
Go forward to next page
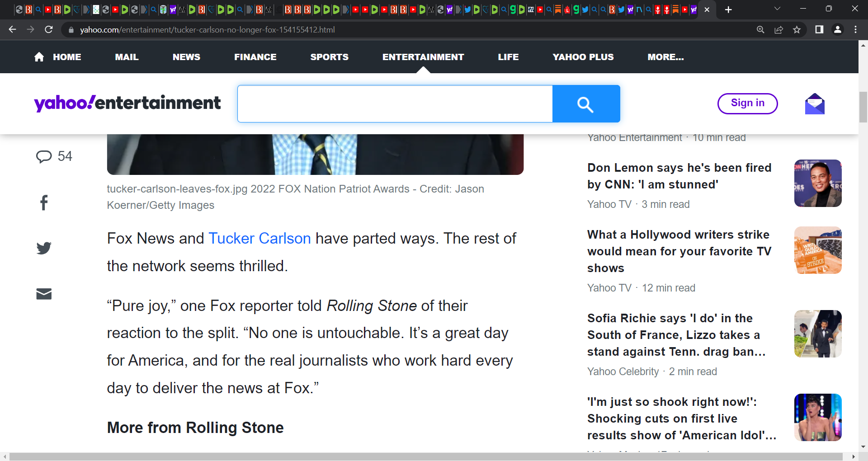[30, 29]
